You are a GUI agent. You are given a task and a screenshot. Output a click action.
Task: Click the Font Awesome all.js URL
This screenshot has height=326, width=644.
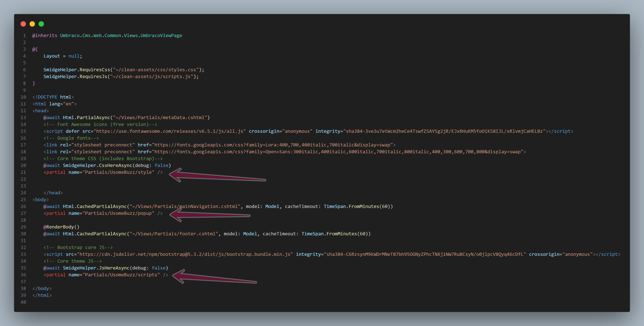[x=170, y=131]
